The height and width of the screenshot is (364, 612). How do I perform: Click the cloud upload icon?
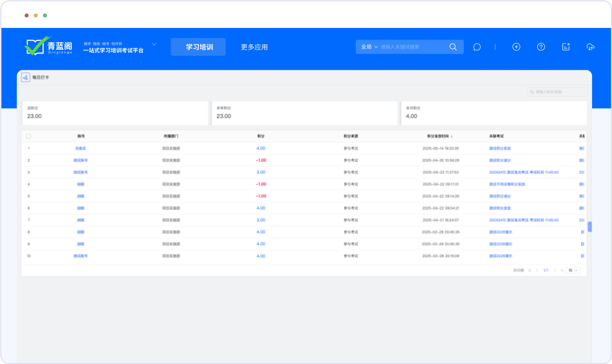pos(590,47)
